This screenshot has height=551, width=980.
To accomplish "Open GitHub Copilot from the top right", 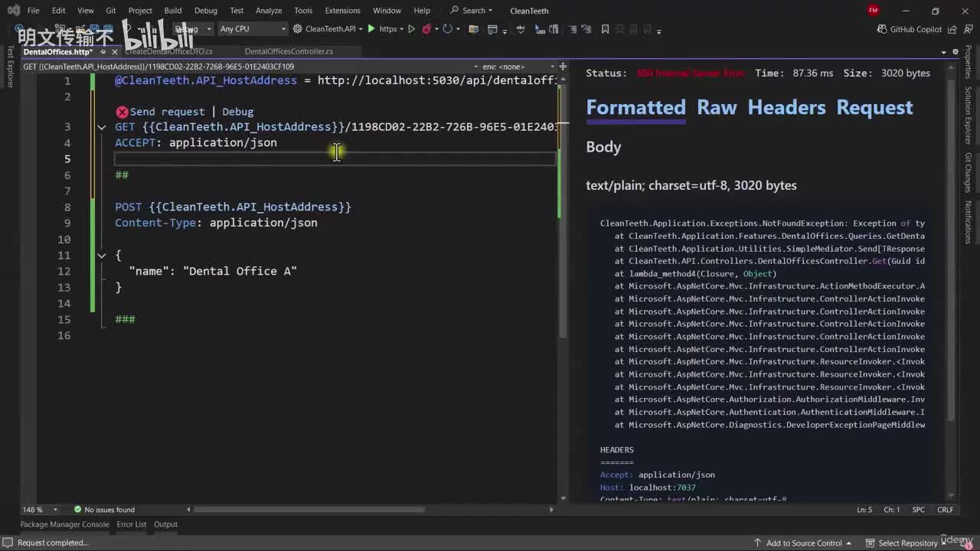I will (909, 29).
